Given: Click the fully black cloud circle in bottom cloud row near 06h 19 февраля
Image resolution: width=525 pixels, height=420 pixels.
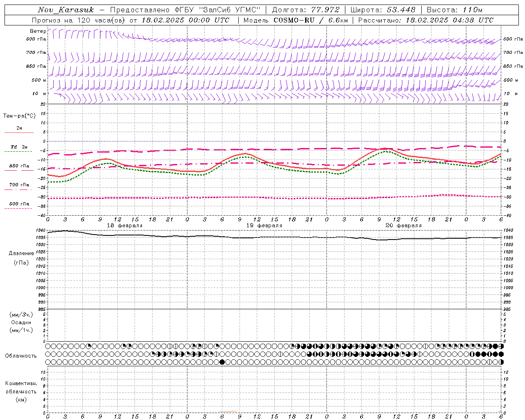Looking at the screenshot, I should pos(222,362).
